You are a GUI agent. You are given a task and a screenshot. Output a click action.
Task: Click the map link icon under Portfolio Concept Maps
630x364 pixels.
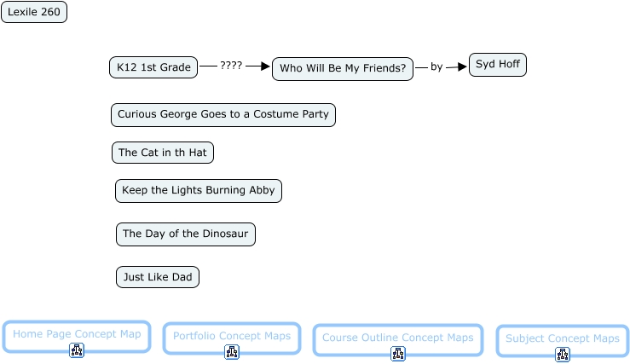coord(232,352)
